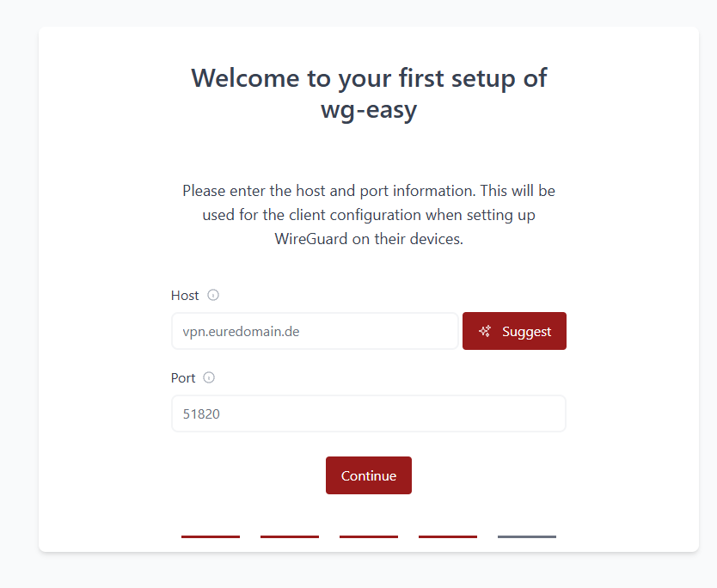The width and height of the screenshot is (717, 588).
Task: Click the "Please enter the host" description line
Action: pyautogui.click(x=369, y=190)
